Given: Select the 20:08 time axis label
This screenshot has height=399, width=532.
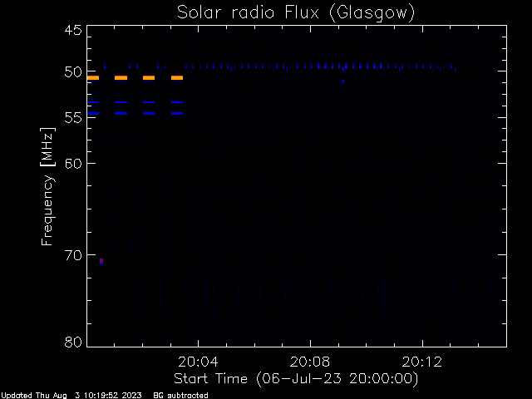Looking at the screenshot, I should (310, 362).
